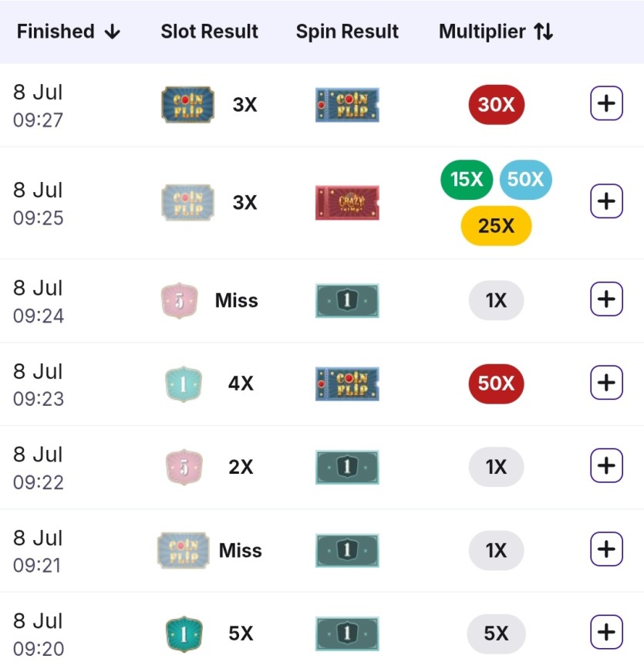The height and width of the screenshot is (669, 644).
Task: Click the green 15X multiplier badge
Action: click(x=467, y=180)
